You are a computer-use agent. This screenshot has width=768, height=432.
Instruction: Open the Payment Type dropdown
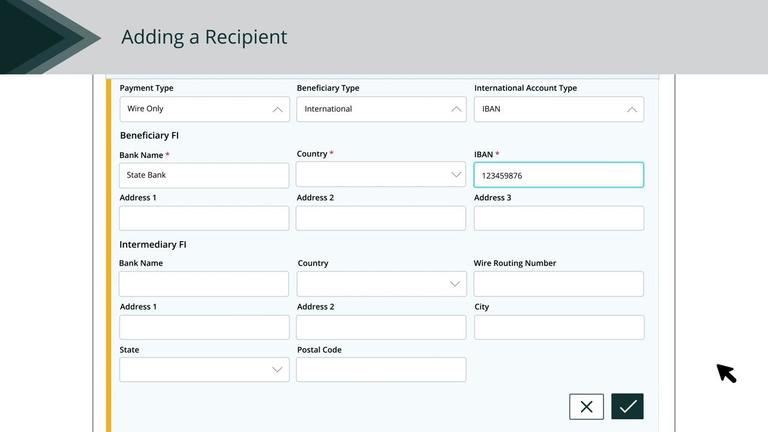click(204, 109)
